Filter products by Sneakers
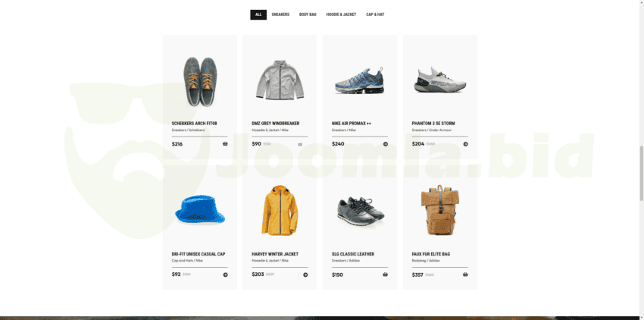 coord(280,14)
